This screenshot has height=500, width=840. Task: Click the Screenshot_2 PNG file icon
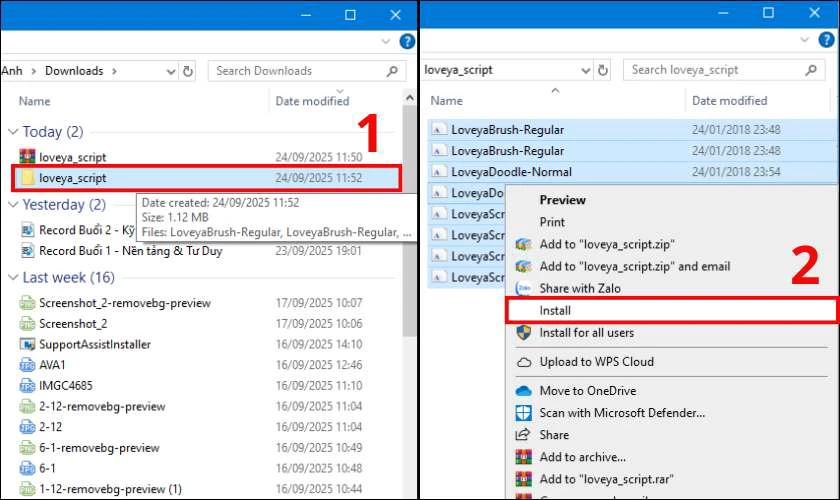[x=27, y=324]
